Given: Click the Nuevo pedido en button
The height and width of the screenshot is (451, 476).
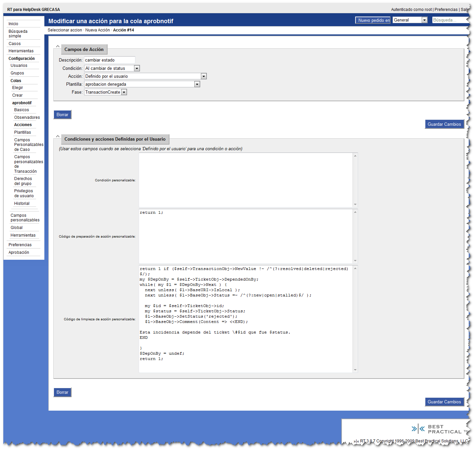Looking at the screenshot, I should click(373, 20).
